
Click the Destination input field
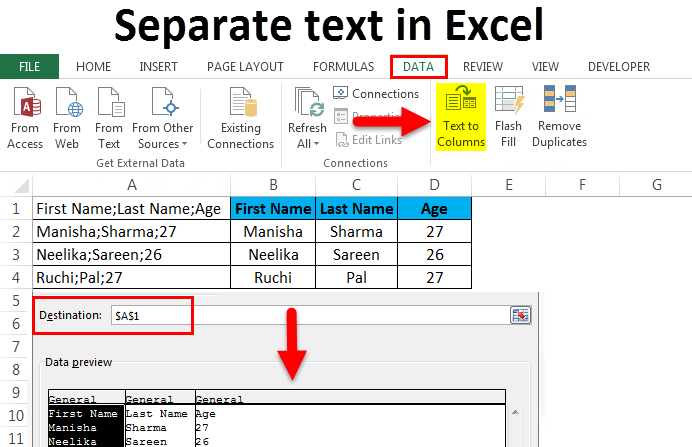click(x=310, y=316)
